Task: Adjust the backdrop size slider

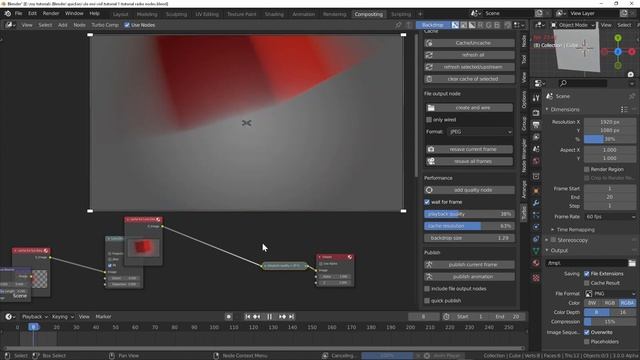Action: coord(469,238)
